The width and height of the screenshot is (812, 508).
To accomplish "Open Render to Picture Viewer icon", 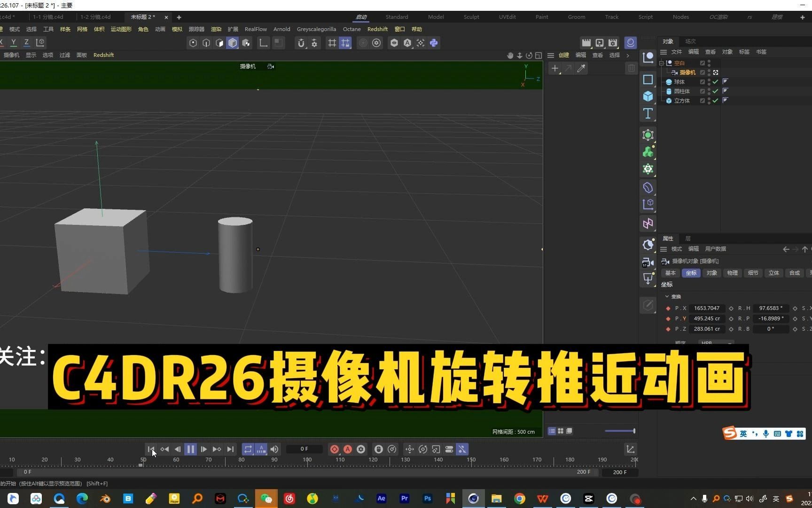I will coord(599,43).
